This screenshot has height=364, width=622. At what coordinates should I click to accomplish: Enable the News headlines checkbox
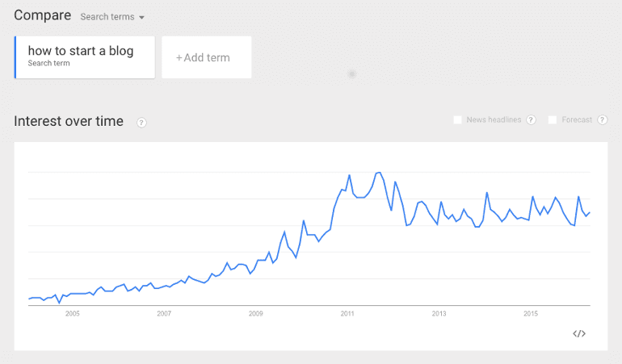click(458, 120)
